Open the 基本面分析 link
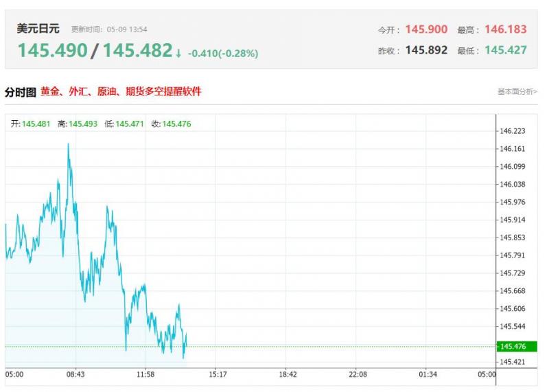 pos(517,91)
